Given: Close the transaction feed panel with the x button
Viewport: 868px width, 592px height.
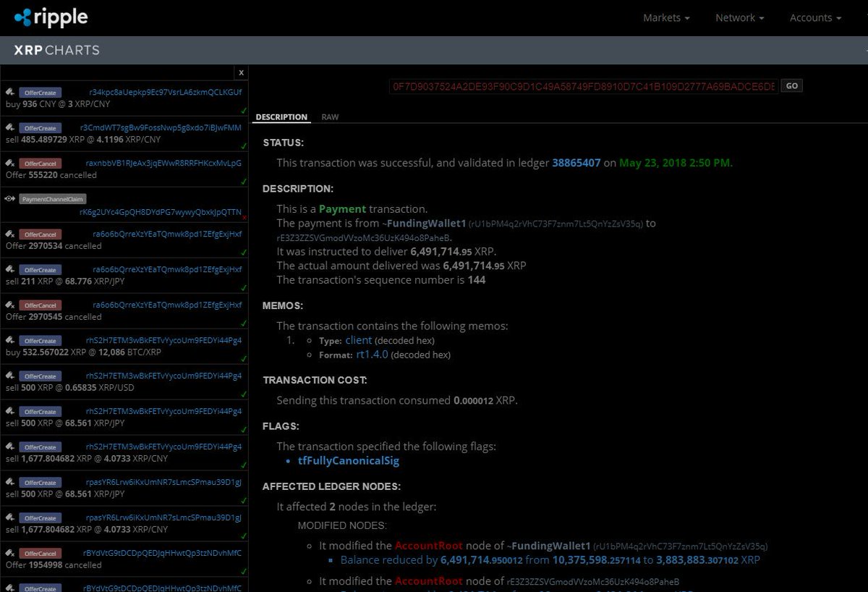Looking at the screenshot, I should (242, 72).
